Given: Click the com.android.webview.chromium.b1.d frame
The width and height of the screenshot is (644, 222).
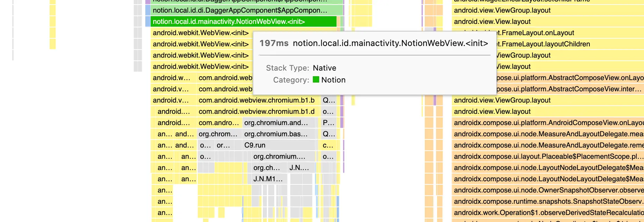Looking at the screenshot, I should pos(257,111).
